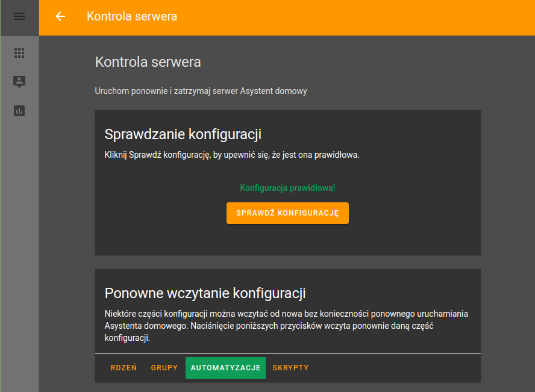Image resolution: width=535 pixels, height=392 pixels.
Task: Select the account badge icon in the sidebar
Action: pyautogui.click(x=19, y=82)
